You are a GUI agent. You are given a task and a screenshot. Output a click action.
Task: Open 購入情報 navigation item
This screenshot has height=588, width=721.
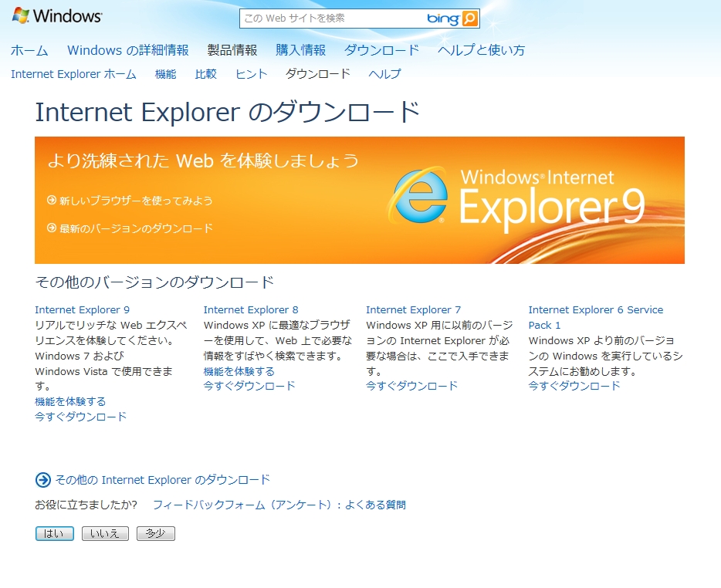301,50
